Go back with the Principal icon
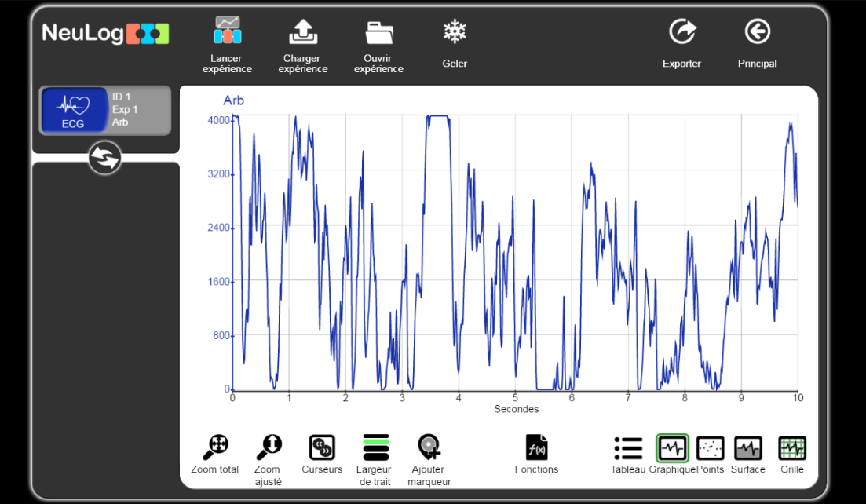The image size is (866, 504). (x=757, y=31)
